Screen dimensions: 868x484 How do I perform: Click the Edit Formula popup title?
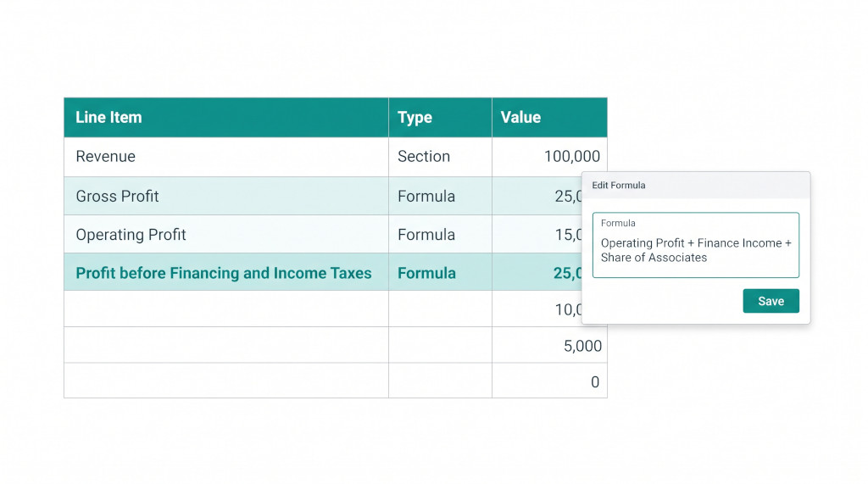pos(618,186)
